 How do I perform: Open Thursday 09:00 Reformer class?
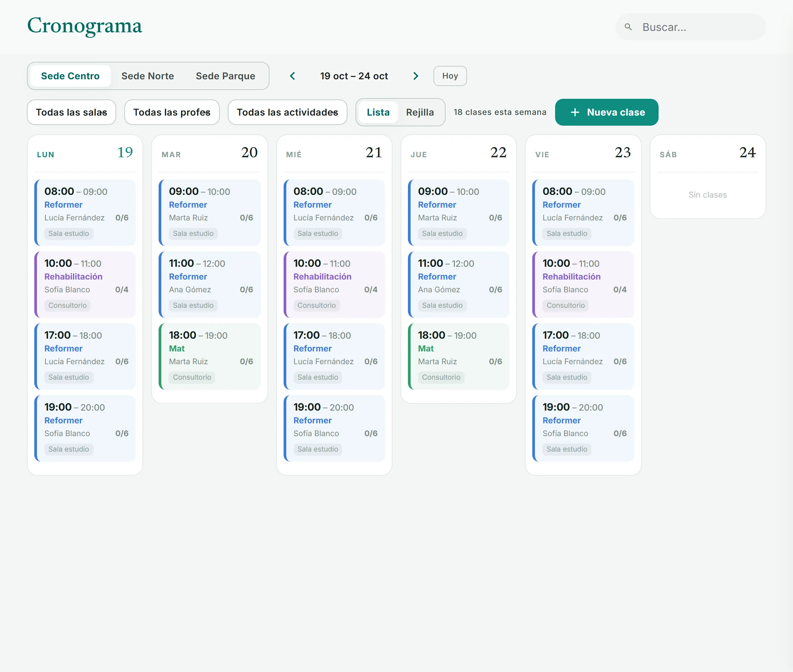459,213
